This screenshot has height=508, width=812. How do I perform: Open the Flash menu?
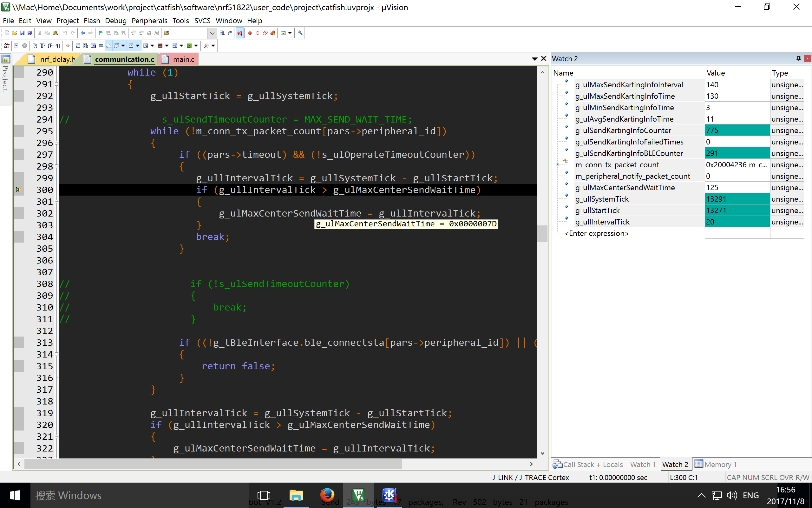click(x=92, y=21)
